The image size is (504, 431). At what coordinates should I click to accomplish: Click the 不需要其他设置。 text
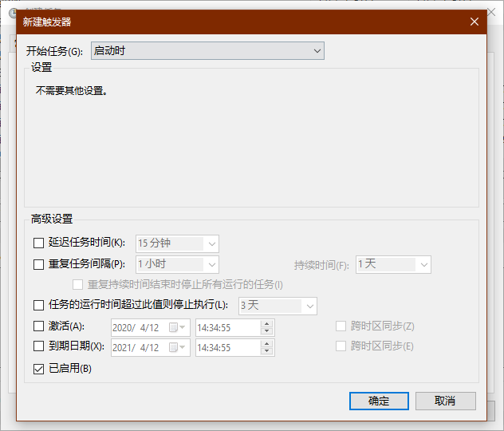point(71,91)
